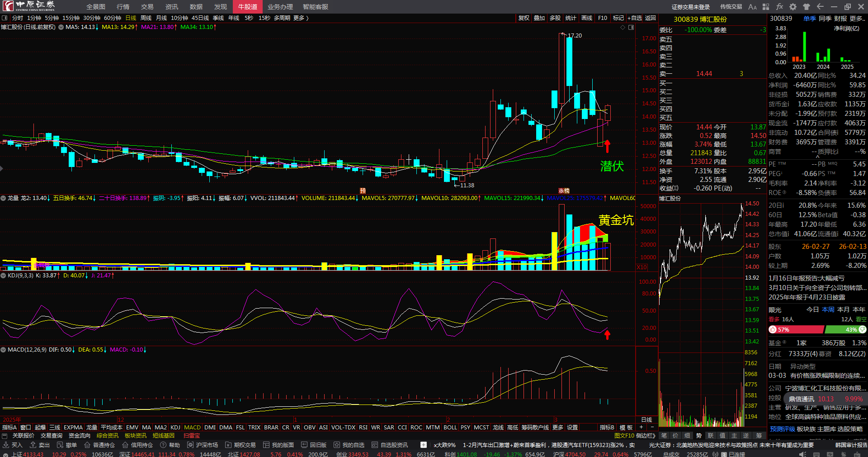868x457 pixels.
Task: Open the fx formula manager
Action: 779,7
